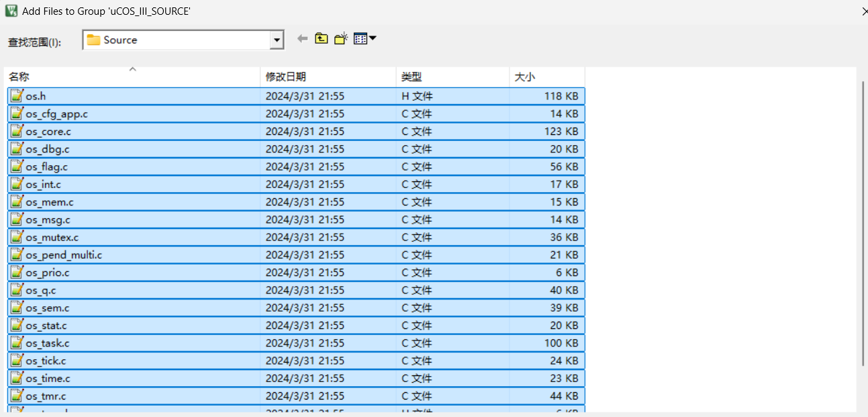Click the 6 KB size of os_prio.c
Viewport: 868px width, 417px height.
567,273
